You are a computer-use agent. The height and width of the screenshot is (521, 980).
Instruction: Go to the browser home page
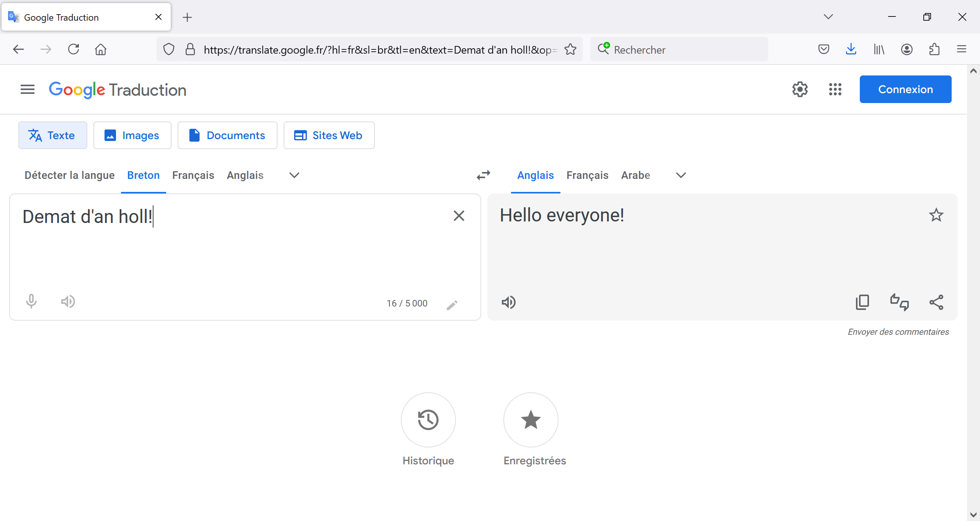[101, 49]
